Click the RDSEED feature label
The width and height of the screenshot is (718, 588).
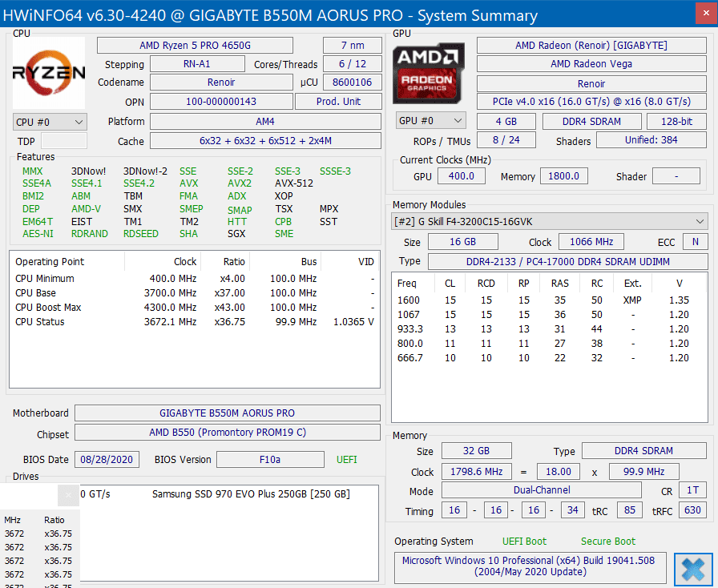click(x=140, y=234)
